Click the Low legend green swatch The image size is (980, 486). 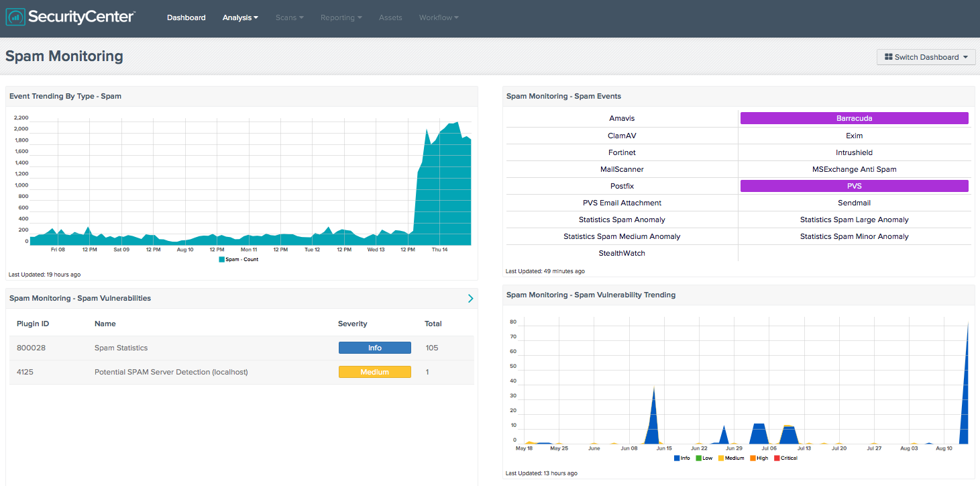point(698,458)
